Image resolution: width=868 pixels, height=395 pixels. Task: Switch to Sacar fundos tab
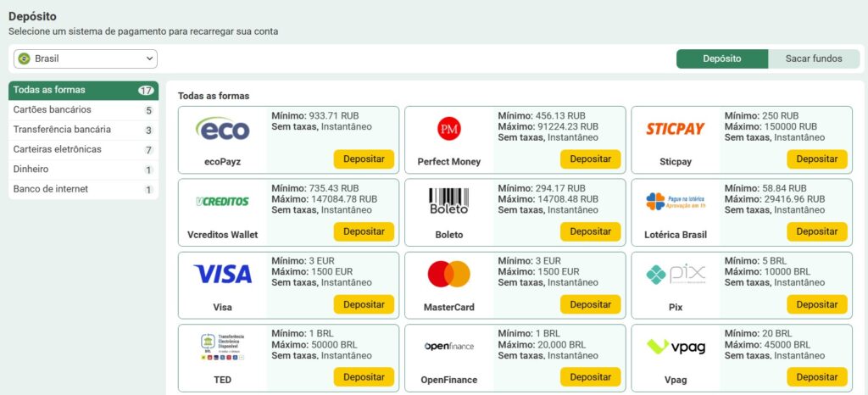point(813,58)
